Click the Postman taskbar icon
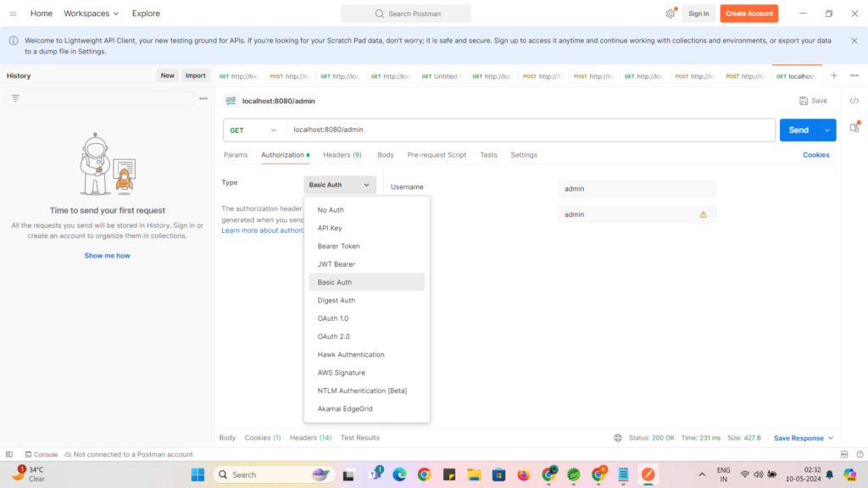The image size is (868, 488). click(648, 474)
